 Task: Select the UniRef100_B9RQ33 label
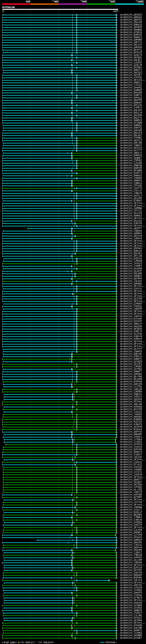point(131,25)
